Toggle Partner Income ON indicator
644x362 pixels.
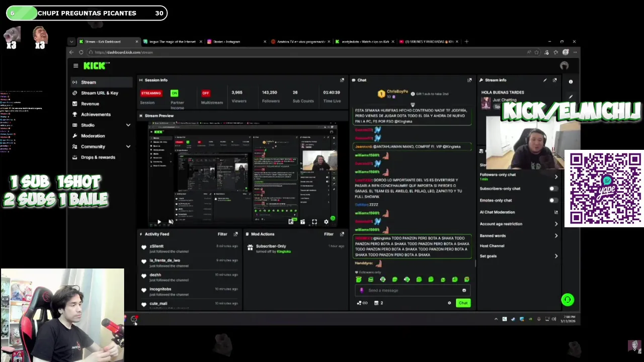pyautogui.click(x=174, y=93)
